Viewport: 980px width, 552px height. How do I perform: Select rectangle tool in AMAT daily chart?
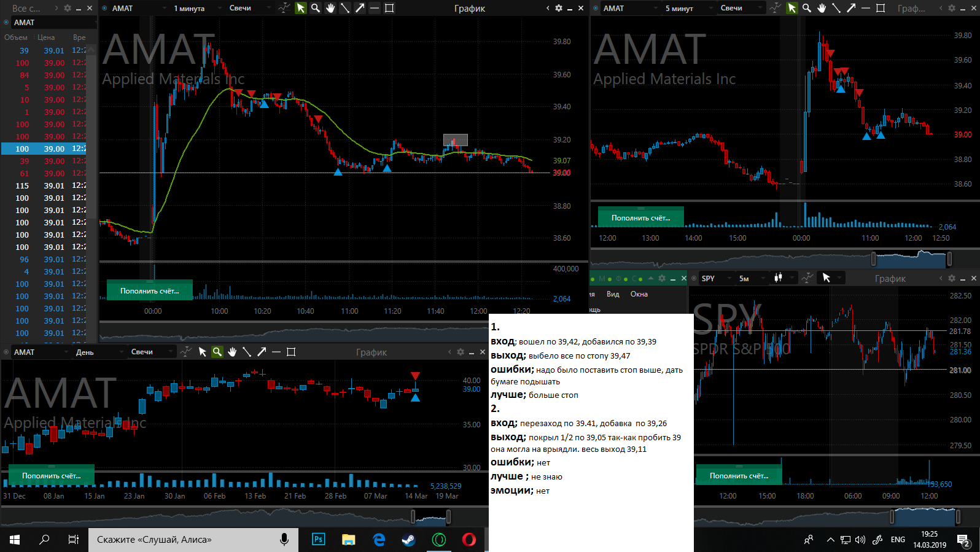(291, 352)
